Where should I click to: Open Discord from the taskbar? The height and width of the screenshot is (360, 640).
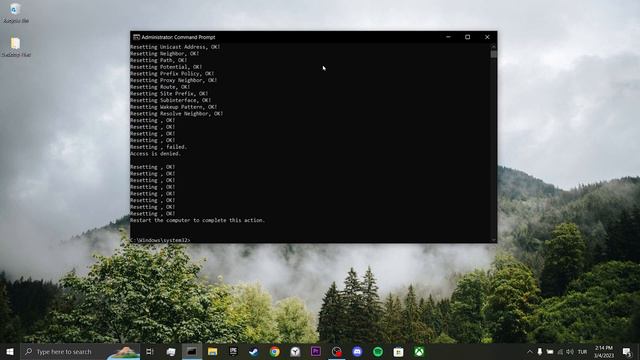pos(357,351)
